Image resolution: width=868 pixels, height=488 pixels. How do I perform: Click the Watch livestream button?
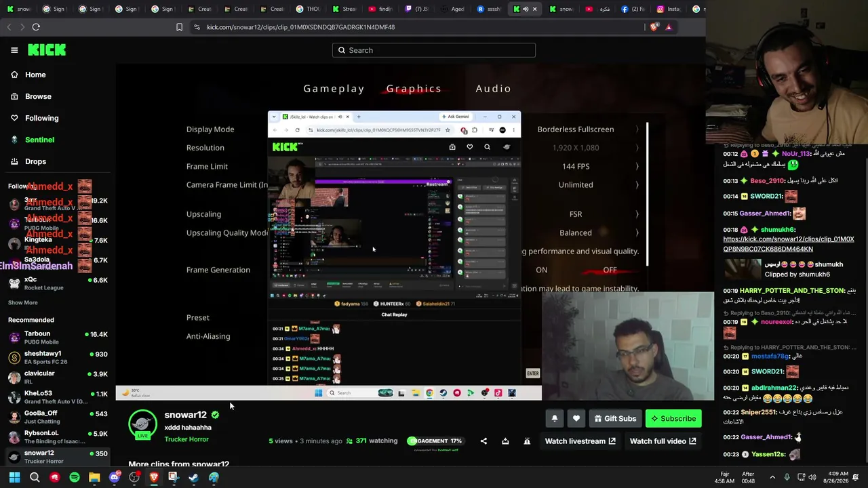tap(580, 441)
